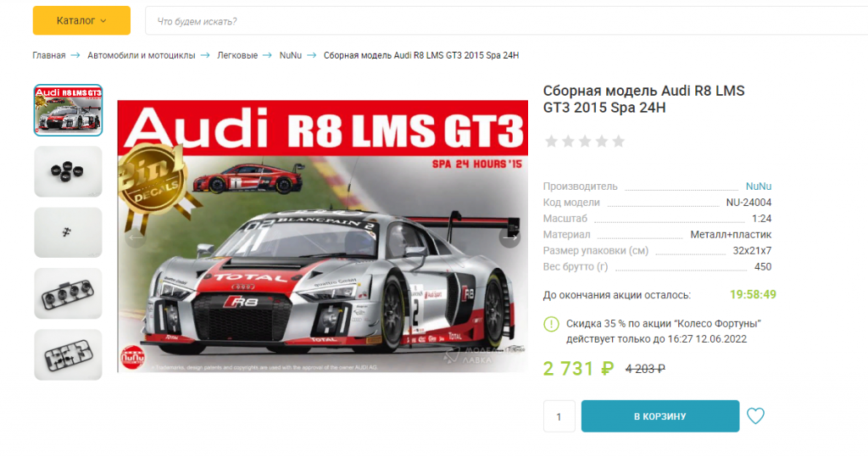Show previous product image with left arrow
Image resolution: width=868 pixels, height=457 pixels.
pyautogui.click(x=135, y=237)
